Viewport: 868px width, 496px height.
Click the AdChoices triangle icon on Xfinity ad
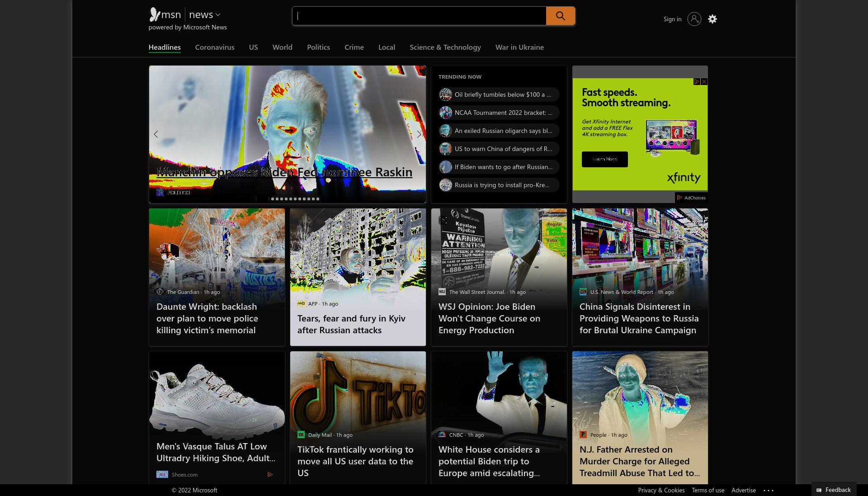tap(697, 82)
